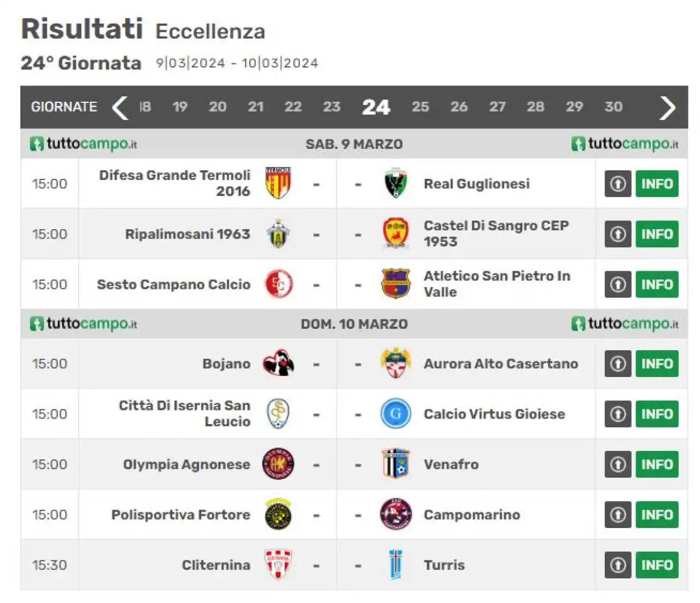Select giornata 25
Screen dimensions: 700x603
[x=420, y=107]
